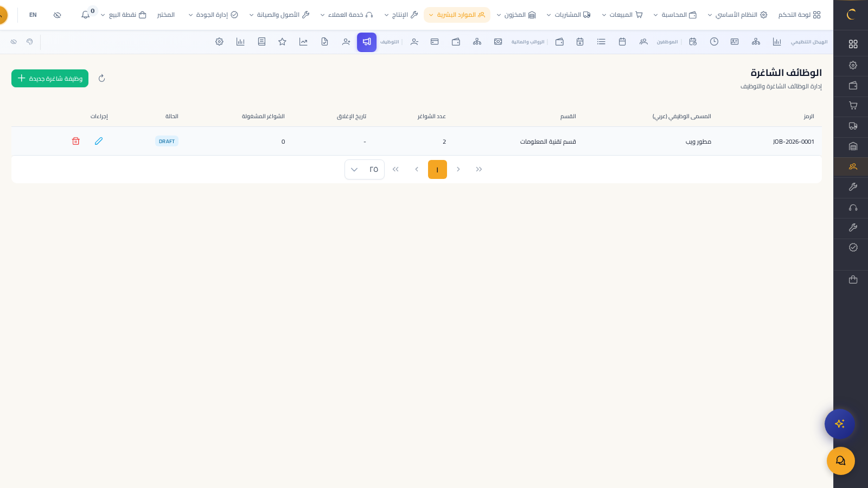Image resolution: width=868 pixels, height=488 pixels.
Task: Click the star icon in the sub-toolbar
Action: (282, 42)
